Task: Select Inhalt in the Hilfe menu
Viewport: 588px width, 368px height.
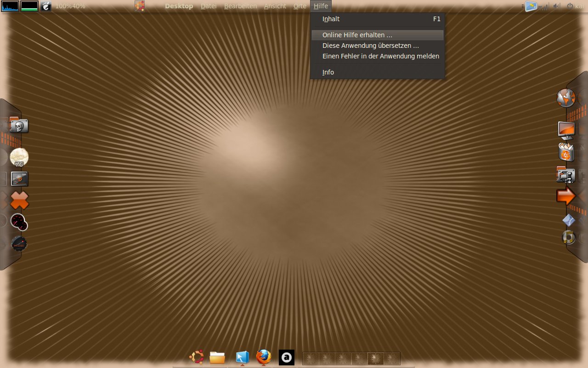Action: coord(378,19)
